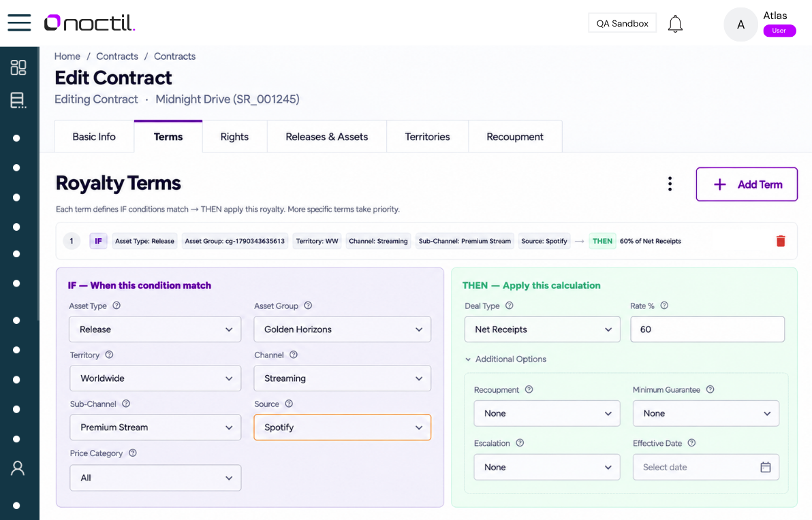Open the Effective Date calendar icon
The image size is (812, 520).
tap(766, 467)
